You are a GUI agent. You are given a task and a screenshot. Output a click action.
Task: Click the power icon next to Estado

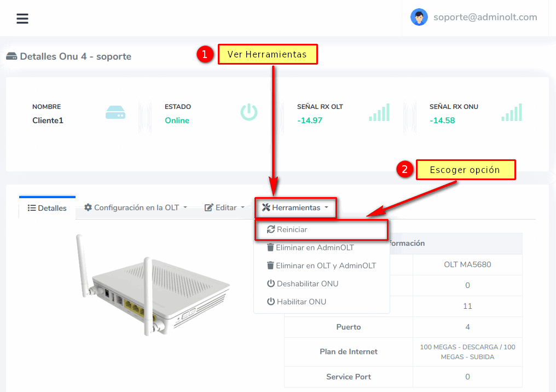coord(249,112)
